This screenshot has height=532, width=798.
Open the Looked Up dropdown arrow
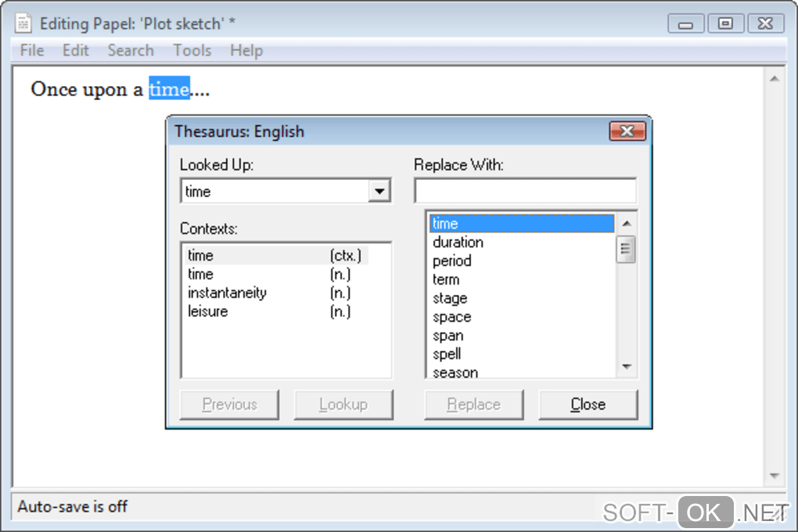pos(379,192)
